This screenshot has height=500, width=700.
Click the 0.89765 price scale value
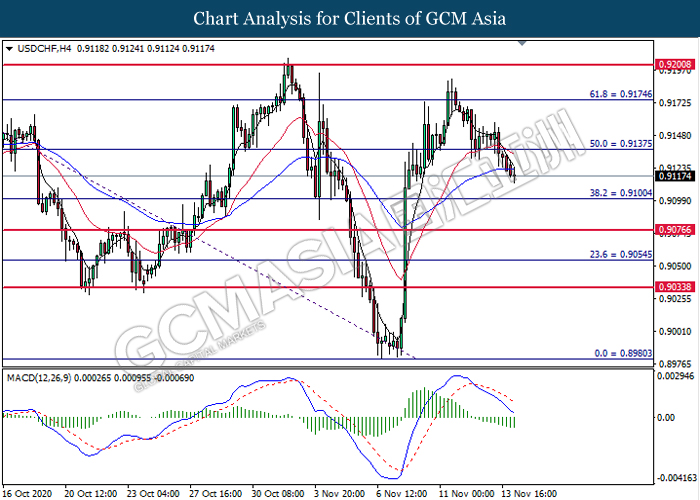point(675,363)
